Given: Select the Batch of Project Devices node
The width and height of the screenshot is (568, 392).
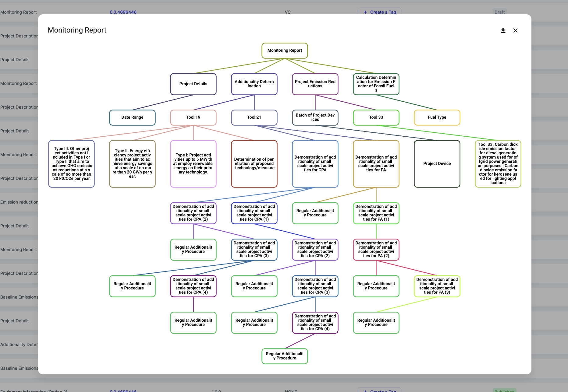Looking at the screenshot, I should point(315,117).
